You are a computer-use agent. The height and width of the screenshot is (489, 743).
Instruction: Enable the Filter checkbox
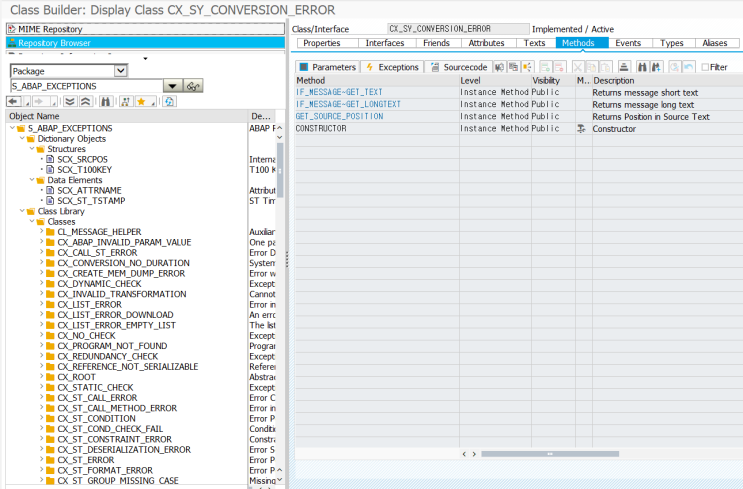click(x=706, y=67)
